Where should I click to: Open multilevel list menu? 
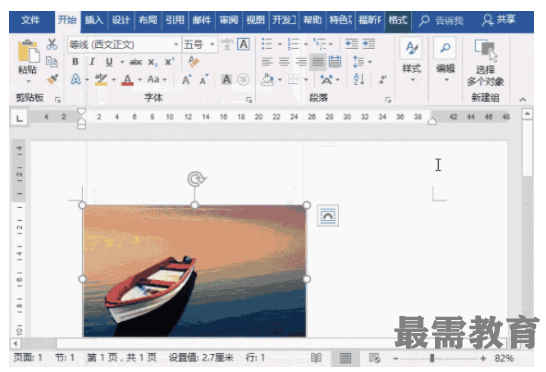pyautogui.click(x=322, y=44)
